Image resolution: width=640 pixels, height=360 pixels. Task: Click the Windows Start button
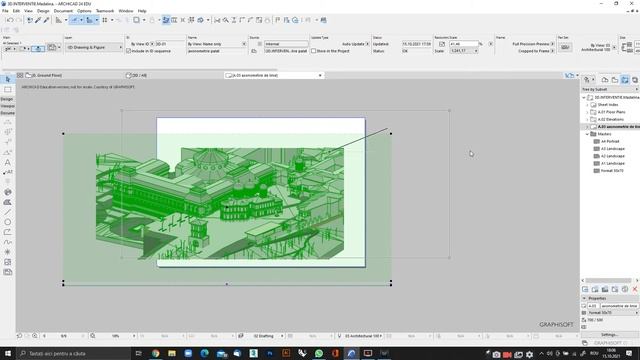pos(8,353)
